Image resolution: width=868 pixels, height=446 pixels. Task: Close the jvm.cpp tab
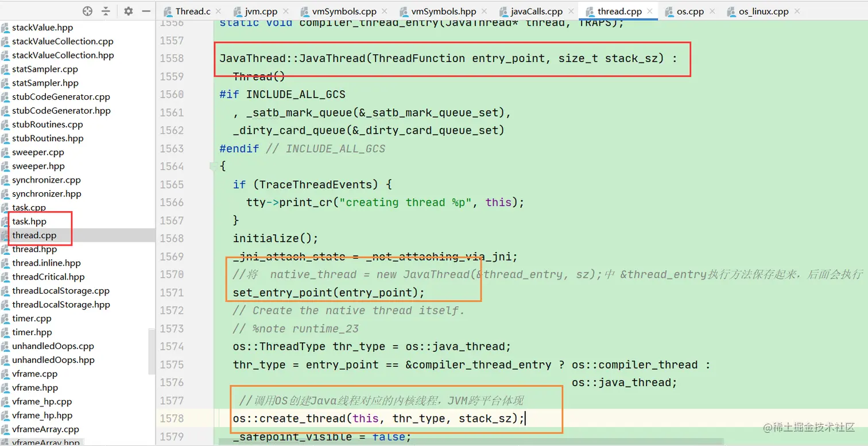tap(287, 11)
